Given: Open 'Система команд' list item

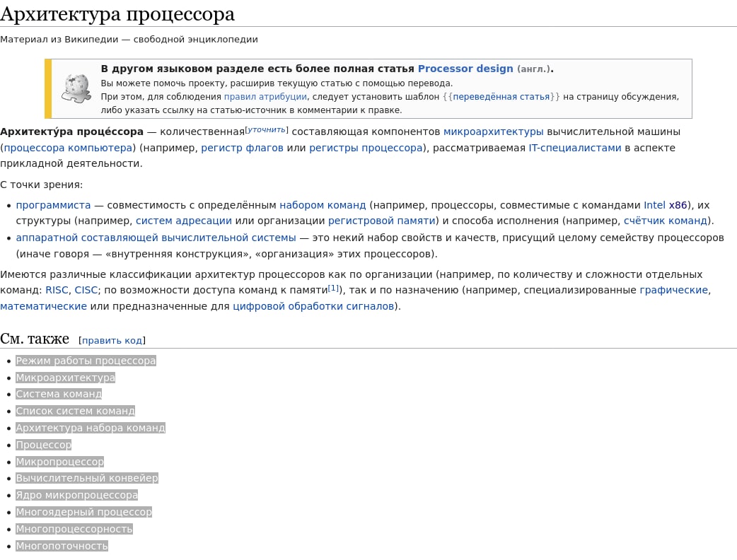Looking at the screenshot, I should tap(59, 394).
